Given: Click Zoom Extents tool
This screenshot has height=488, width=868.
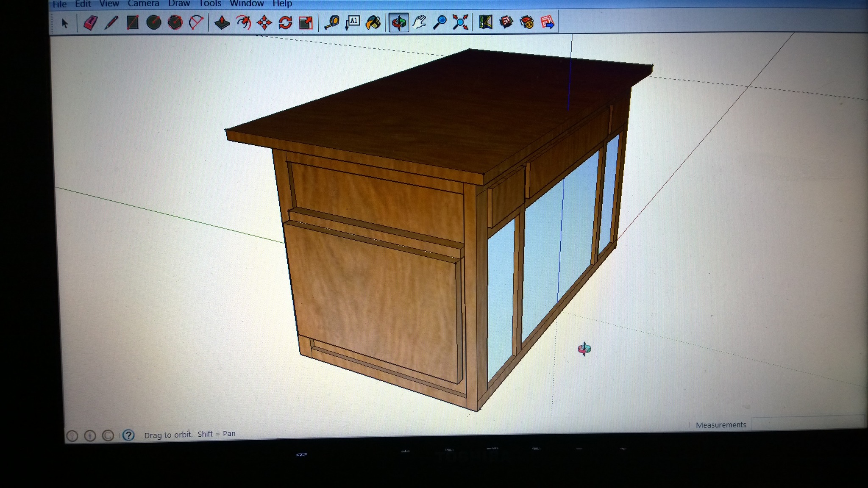Looking at the screenshot, I should [460, 22].
